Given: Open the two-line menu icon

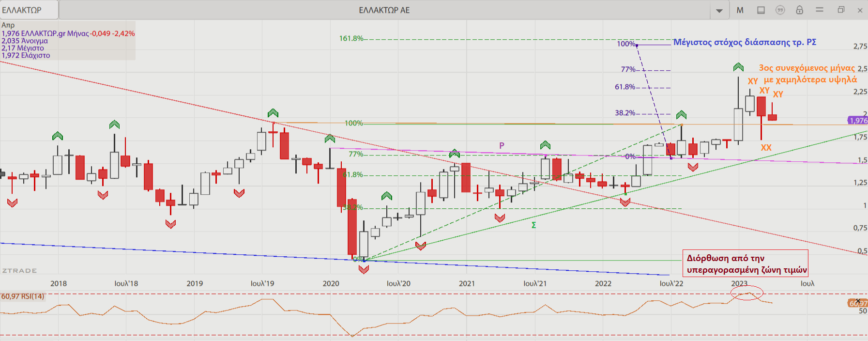Looking at the screenshot, I should (820, 10).
